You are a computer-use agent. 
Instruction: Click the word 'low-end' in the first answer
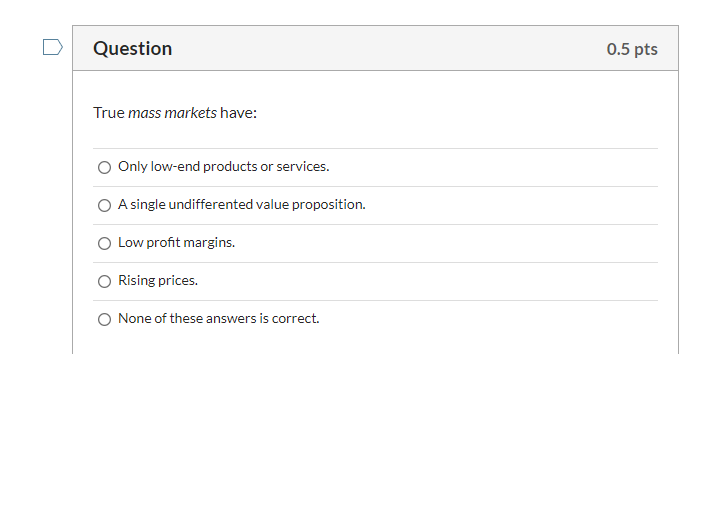pyautogui.click(x=175, y=167)
